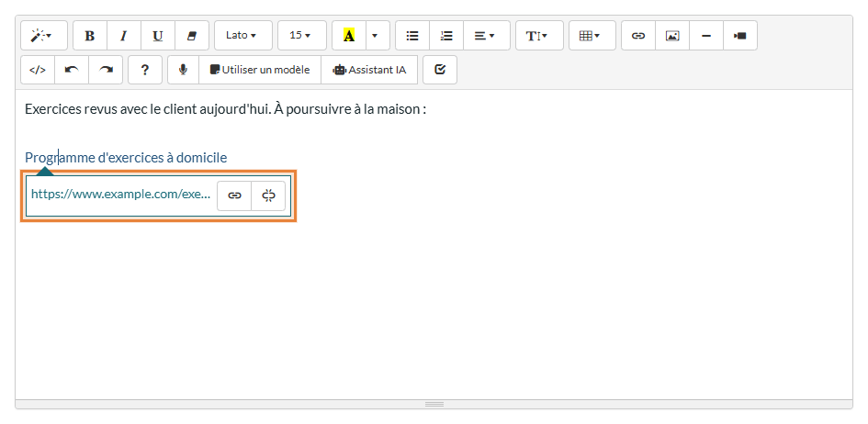Remove the link with the unlink icon
This screenshot has width=868, height=424.
pyautogui.click(x=268, y=195)
